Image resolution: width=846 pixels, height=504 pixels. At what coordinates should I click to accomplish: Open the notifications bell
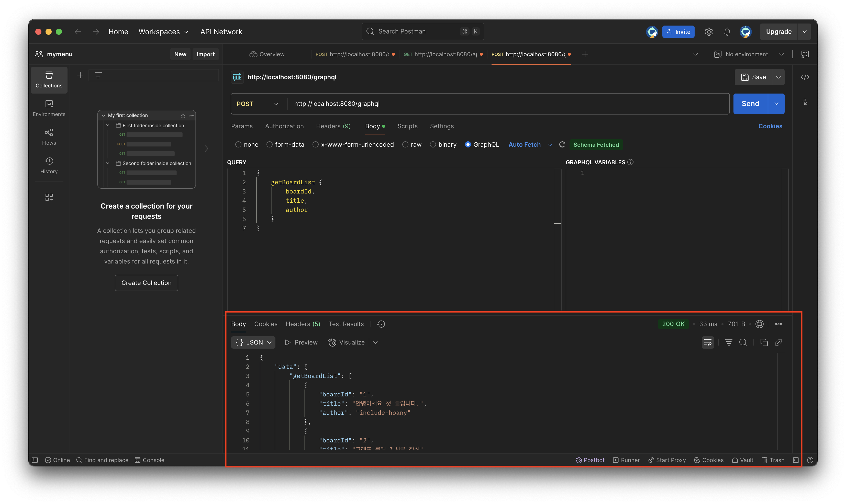click(x=727, y=32)
